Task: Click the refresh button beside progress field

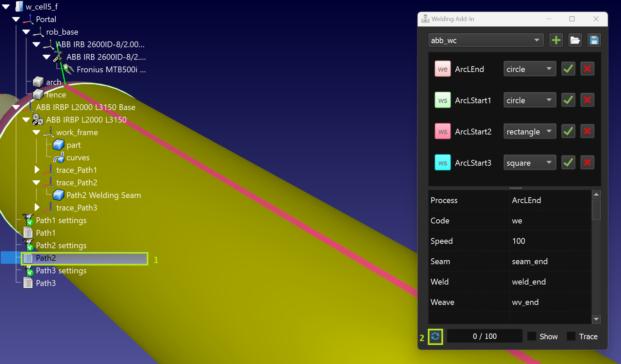Action: coord(435,336)
